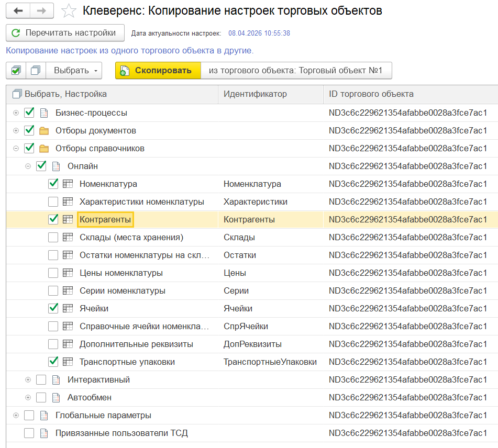Click the header icon next to Выбрать, Настройка
Image resolution: width=498 pixels, height=448 pixels.
tap(17, 94)
